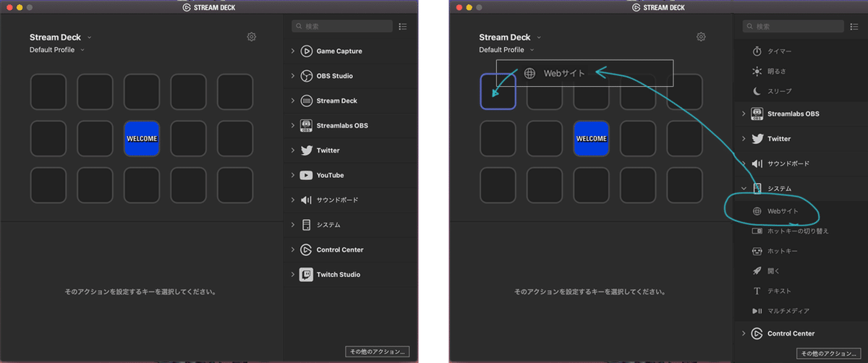Viewport: 868px width, 363px height.
Task: Collapse システム chevron in right window
Action: click(x=744, y=188)
